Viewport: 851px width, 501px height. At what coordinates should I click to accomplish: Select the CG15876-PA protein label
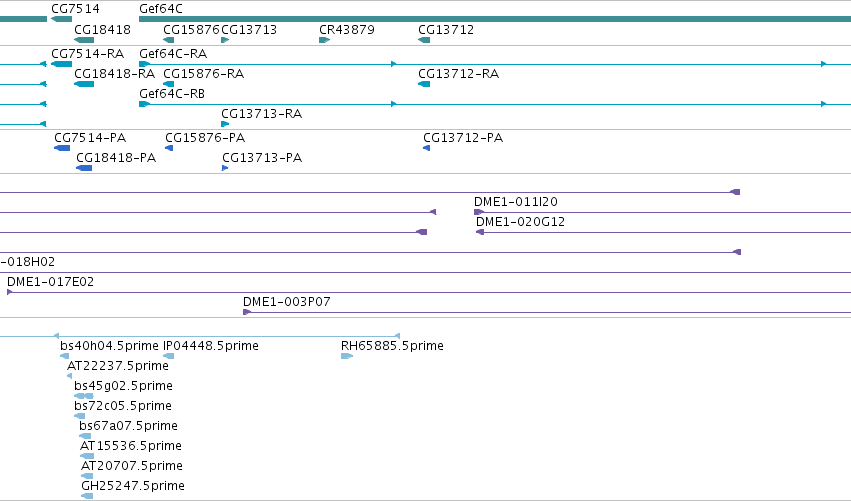[x=205, y=138]
